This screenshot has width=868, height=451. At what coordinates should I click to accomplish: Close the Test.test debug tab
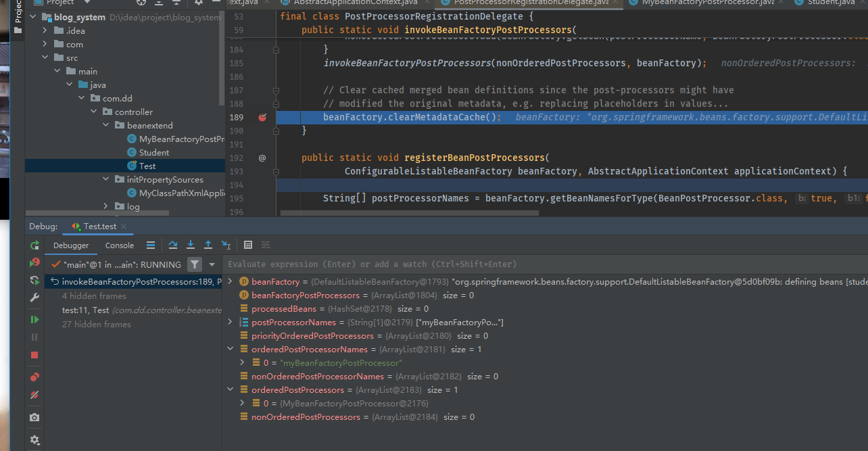125,227
